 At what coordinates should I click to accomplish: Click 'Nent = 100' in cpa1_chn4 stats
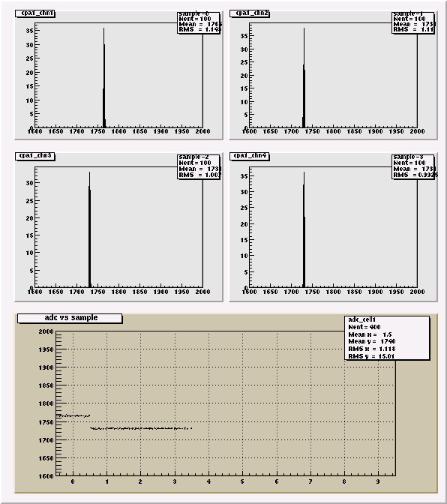[409, 163]
